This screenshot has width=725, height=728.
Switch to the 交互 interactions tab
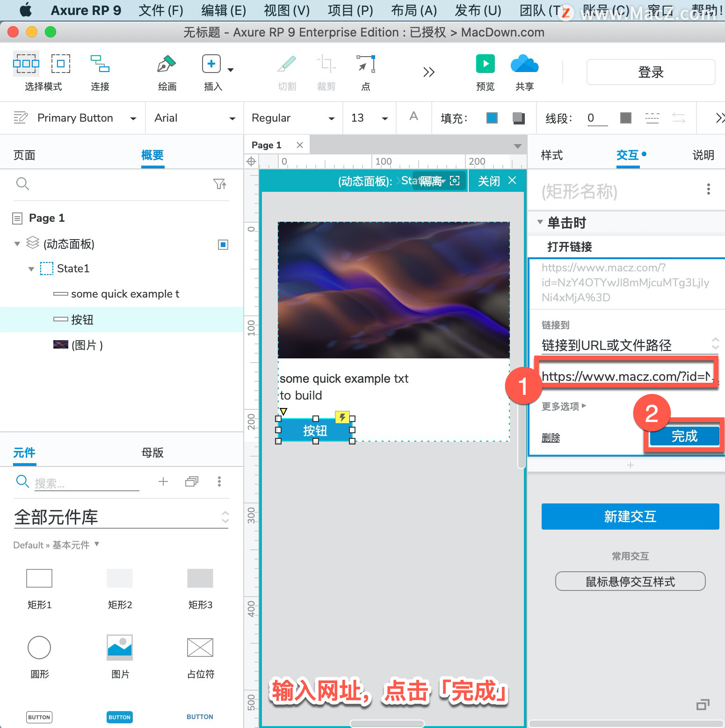point(628,155)
